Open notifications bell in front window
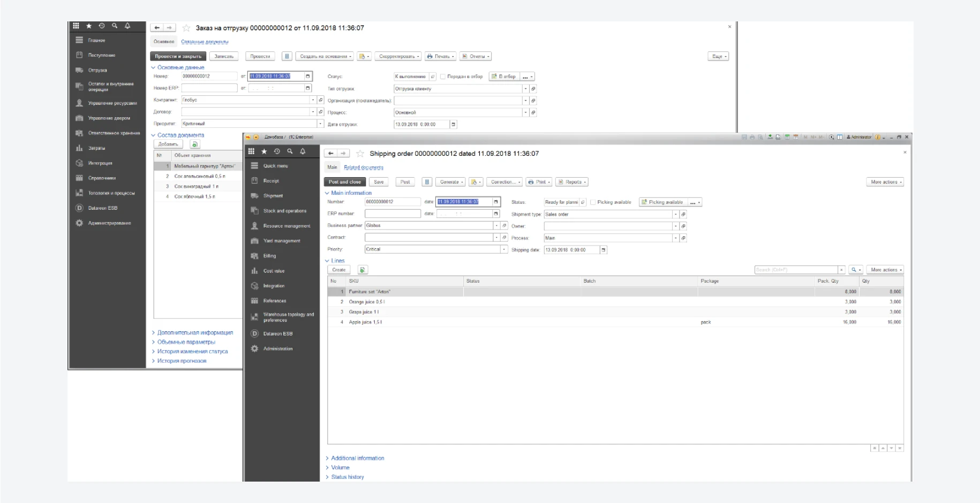The image size is (980, 503). click(303, 151)
